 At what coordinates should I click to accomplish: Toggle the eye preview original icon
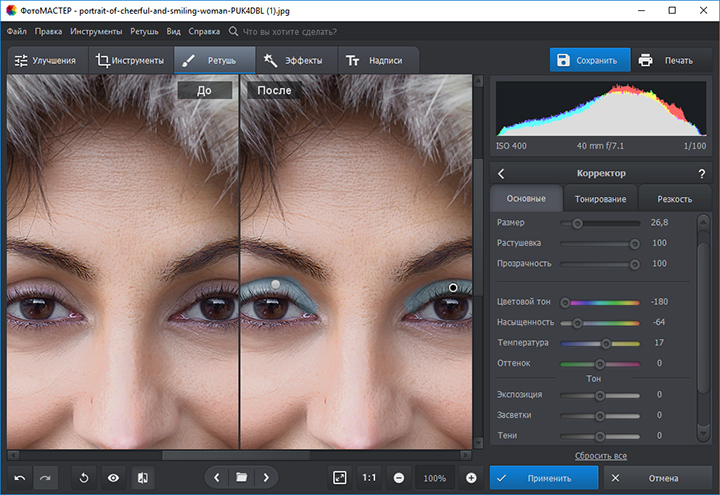tap(113, 478)
